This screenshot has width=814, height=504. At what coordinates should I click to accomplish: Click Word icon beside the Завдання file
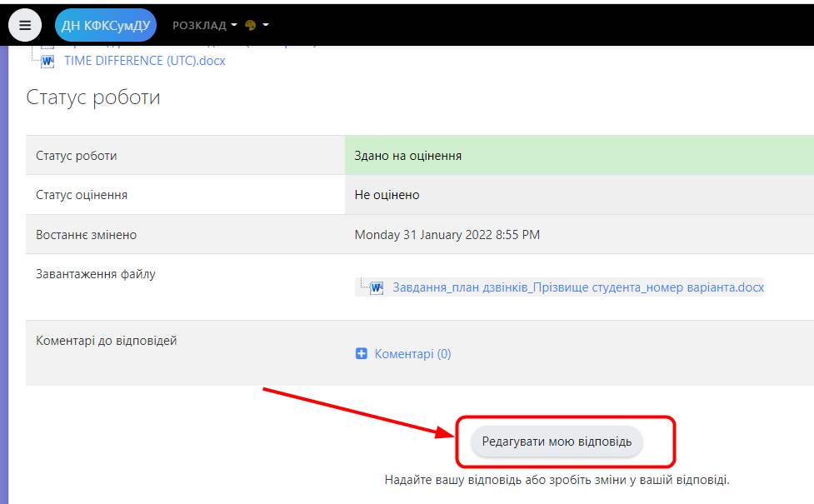377,287
